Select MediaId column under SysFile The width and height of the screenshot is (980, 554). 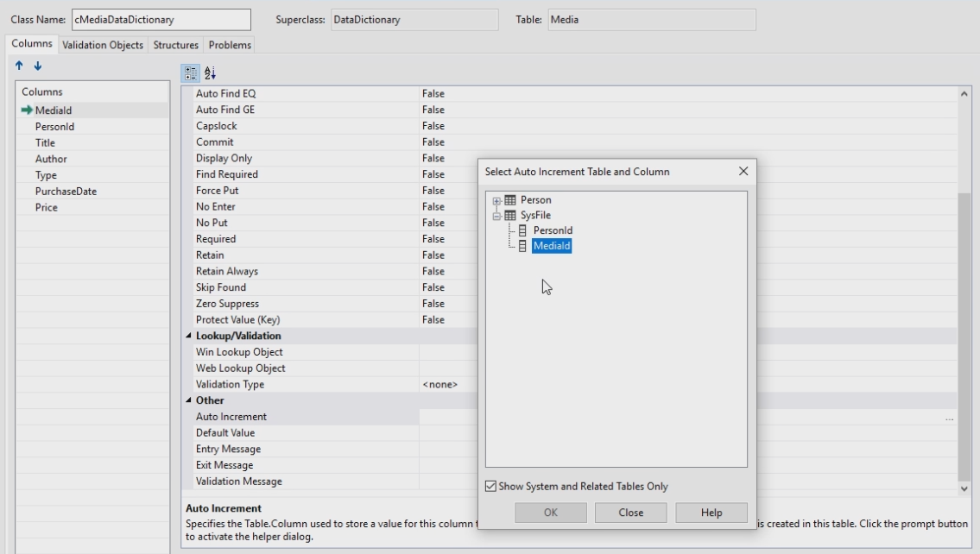click(552, 247)
